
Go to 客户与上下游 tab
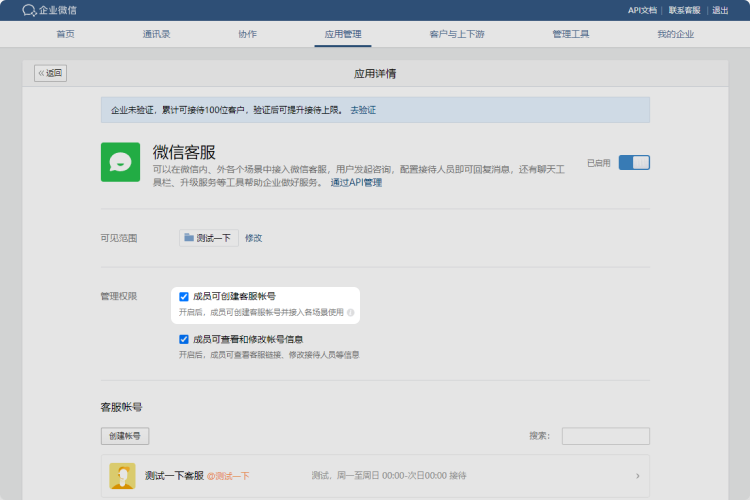[x=457, y=34]
